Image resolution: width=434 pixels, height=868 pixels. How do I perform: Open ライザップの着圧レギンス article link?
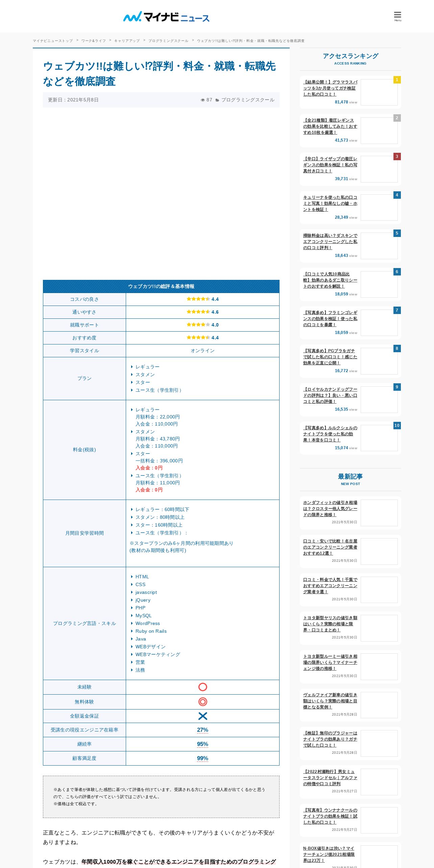click(x=330, y=165)
